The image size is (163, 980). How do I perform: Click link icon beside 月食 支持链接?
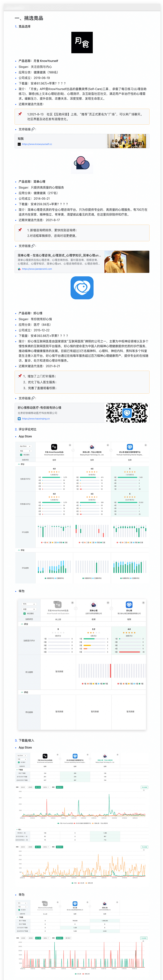[x=33, y=129]
